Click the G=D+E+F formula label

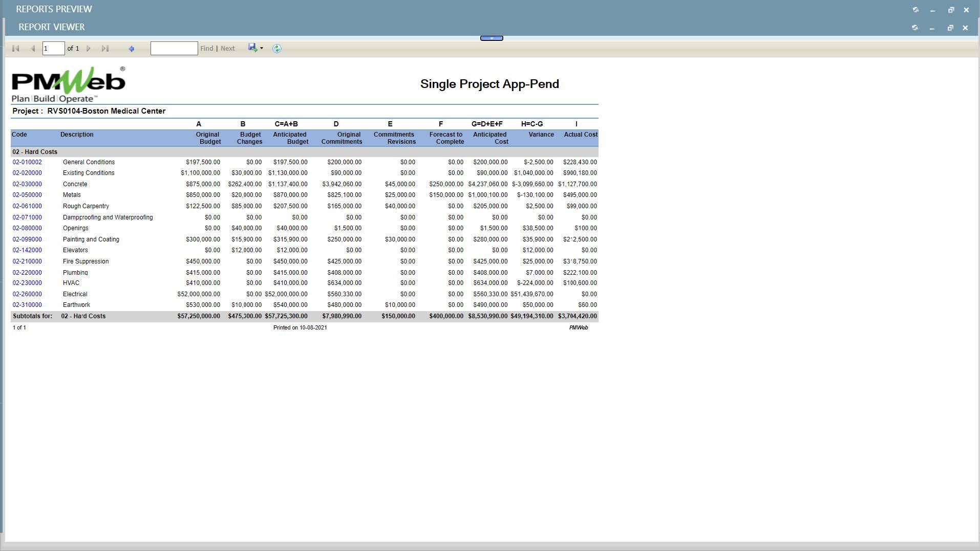487,124
